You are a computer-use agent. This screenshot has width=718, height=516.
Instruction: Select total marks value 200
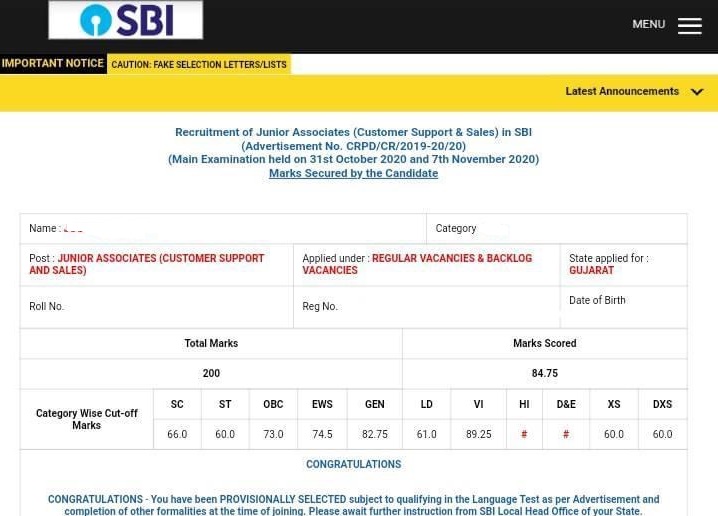pos(211,374)
